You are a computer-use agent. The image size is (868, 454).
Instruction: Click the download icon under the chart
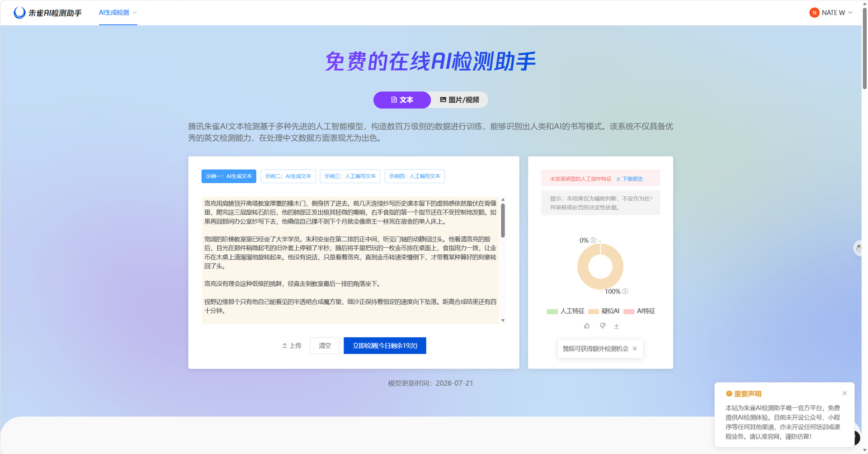(616, 326)
